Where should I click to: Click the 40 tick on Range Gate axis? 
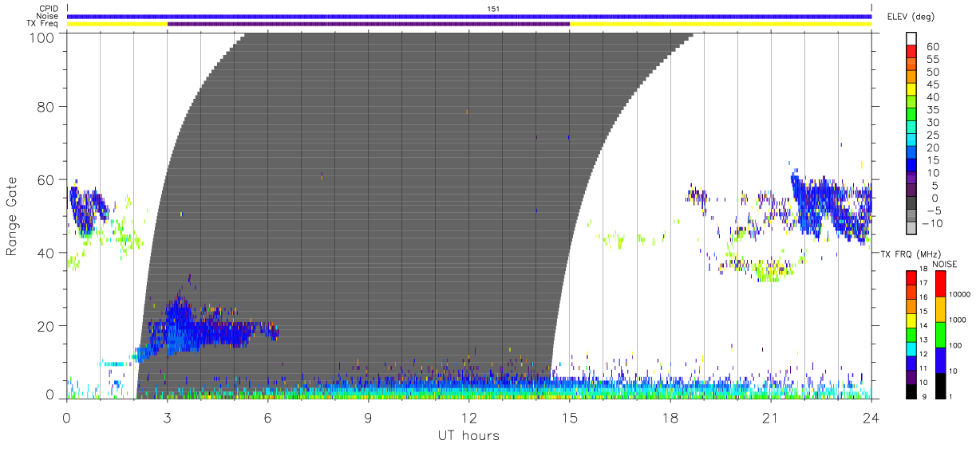click(x=48, y=253)
